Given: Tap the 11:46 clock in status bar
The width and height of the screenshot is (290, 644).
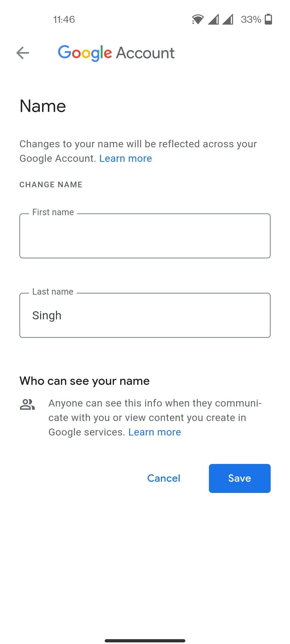Looking at the screenshot, I should coord(64,19).
